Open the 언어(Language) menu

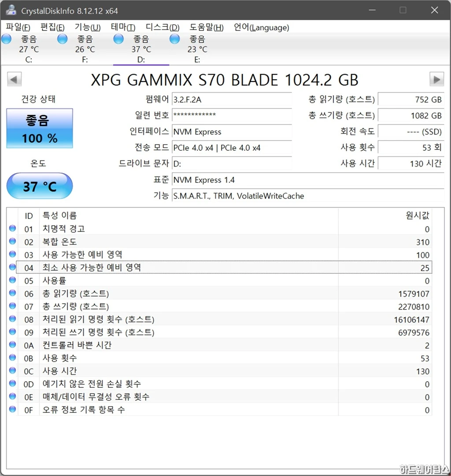click(262, 27)
